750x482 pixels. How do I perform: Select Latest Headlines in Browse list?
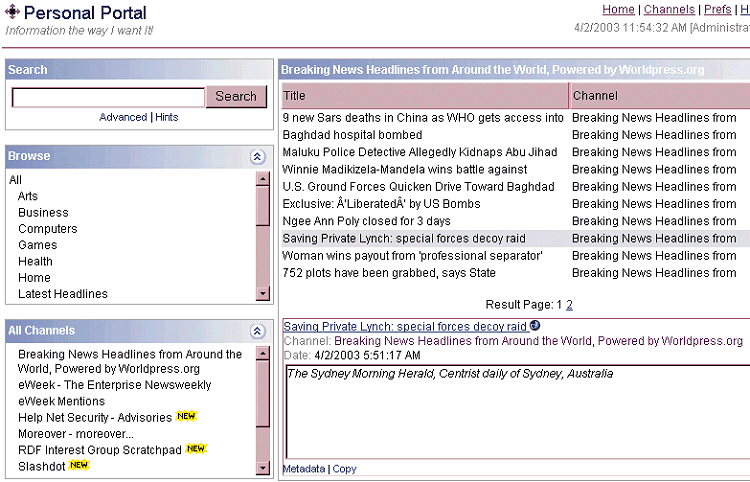[63, 294]
